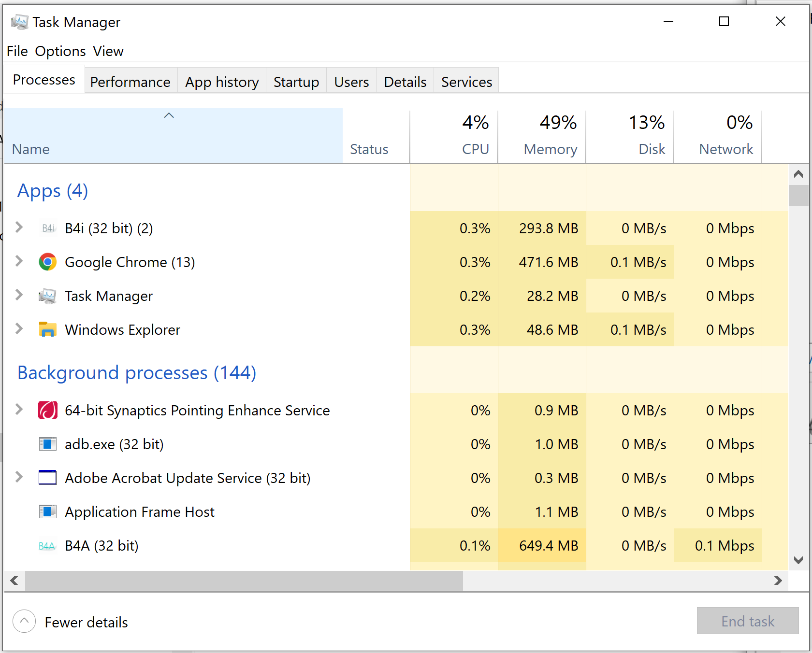This screenshot has height=653, width=812.
Task: Click the Application Frame Host icon
Action: coord(47,511)
